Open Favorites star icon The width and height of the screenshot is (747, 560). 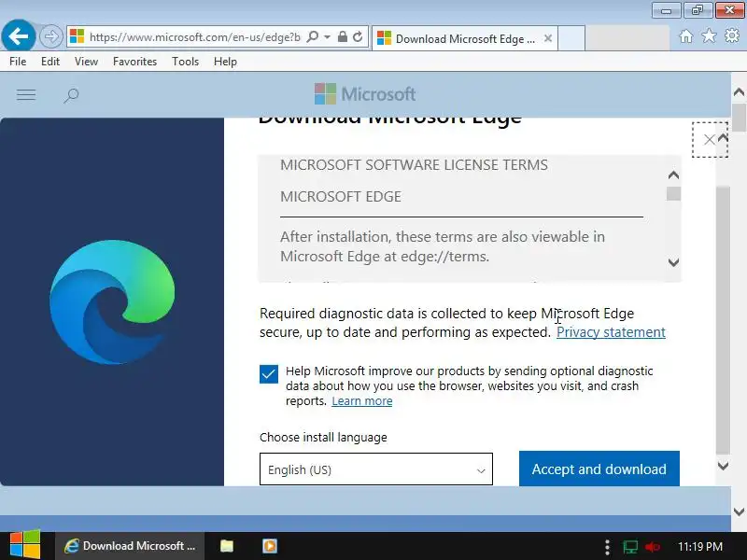coord(709,35)
